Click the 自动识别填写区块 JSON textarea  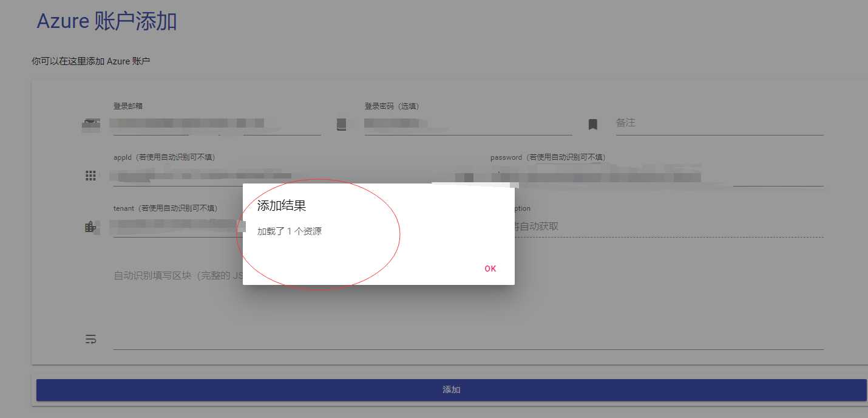click(468, 309)
